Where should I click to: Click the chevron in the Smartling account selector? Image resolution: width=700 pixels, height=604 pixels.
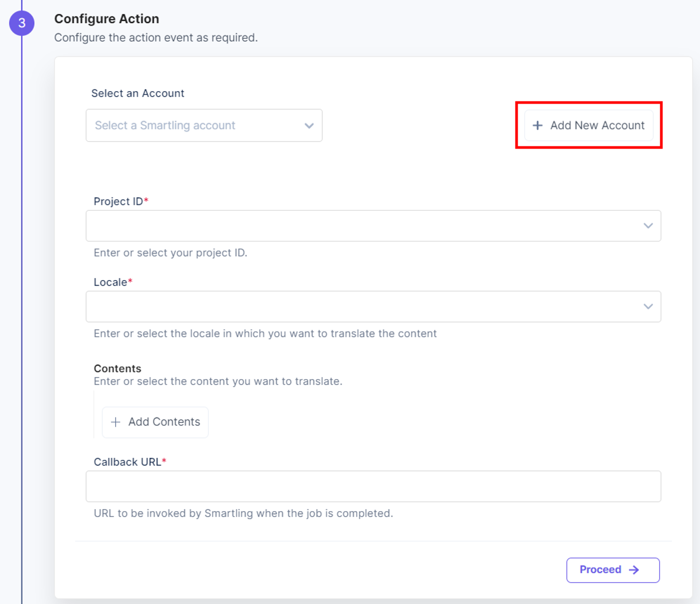[309, 126]
